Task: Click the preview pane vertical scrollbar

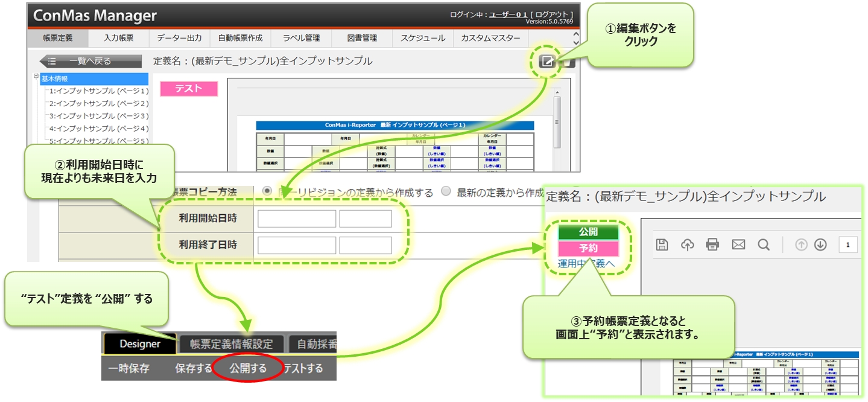Action: click(x=557, y=121)
